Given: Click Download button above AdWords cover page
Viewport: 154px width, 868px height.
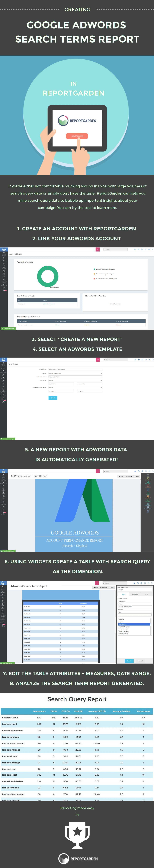Looking at the screenshot, I should tap(129, 476).
